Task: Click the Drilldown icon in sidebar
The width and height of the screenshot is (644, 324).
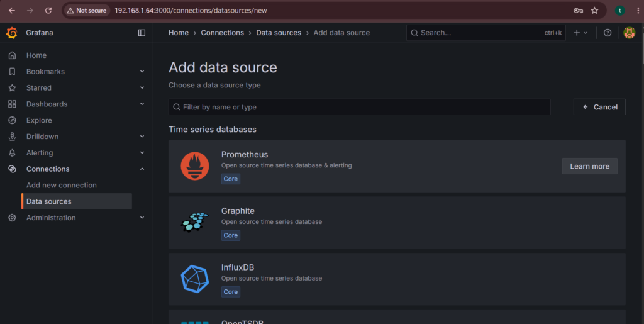Action: point(13,137)
